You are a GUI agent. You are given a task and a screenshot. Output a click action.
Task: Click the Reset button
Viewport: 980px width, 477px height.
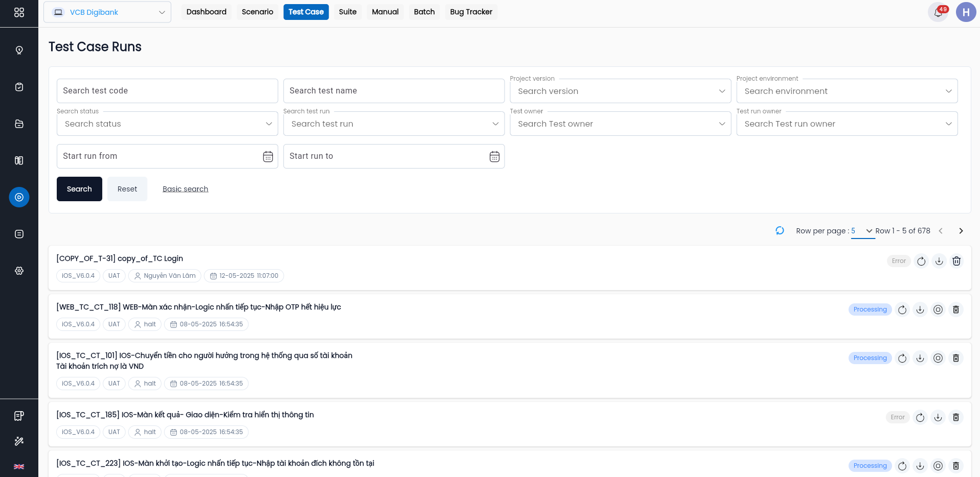pos(127,189)
